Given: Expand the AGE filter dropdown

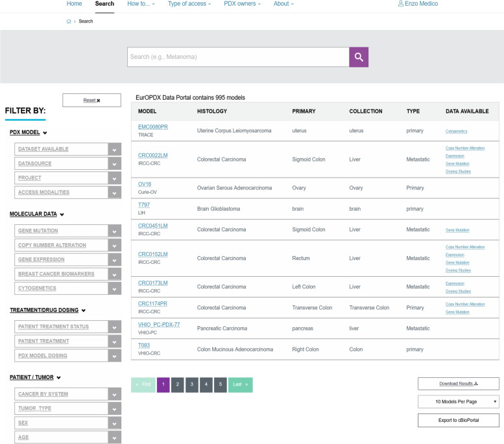Looking at the screenshot, I should (68, 438).
